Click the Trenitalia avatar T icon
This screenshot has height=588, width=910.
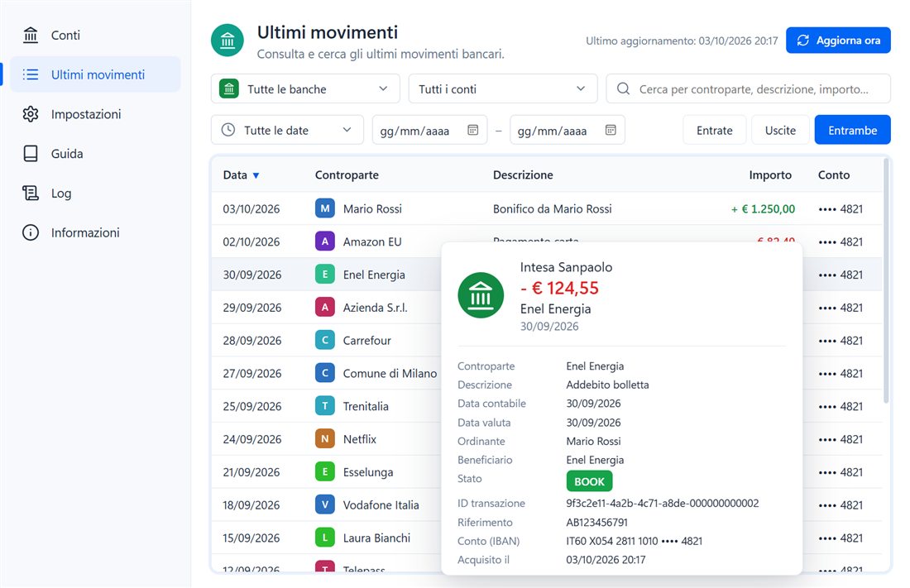[325, 406]
